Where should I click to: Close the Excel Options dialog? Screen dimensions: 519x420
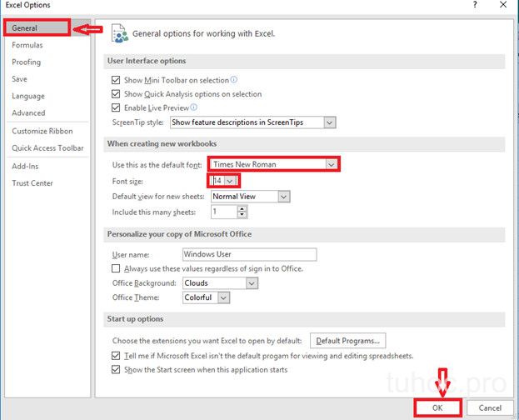coord(503,5)
